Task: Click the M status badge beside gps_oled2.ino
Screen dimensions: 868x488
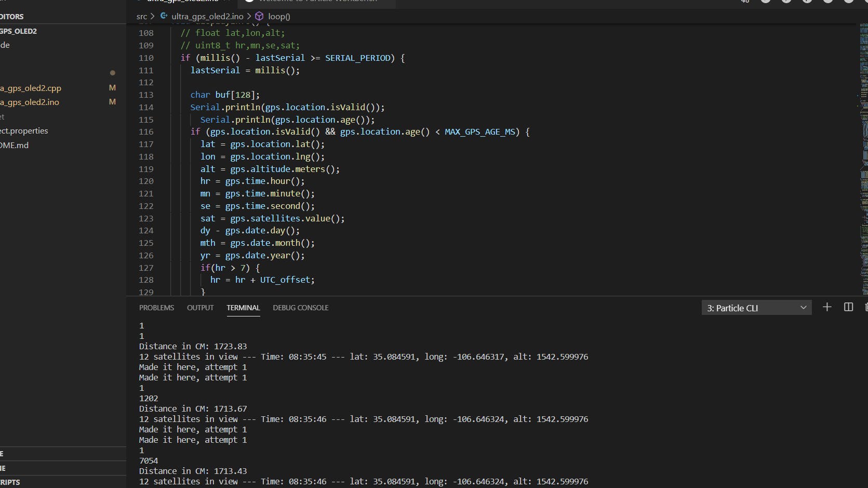Action: 112,102
